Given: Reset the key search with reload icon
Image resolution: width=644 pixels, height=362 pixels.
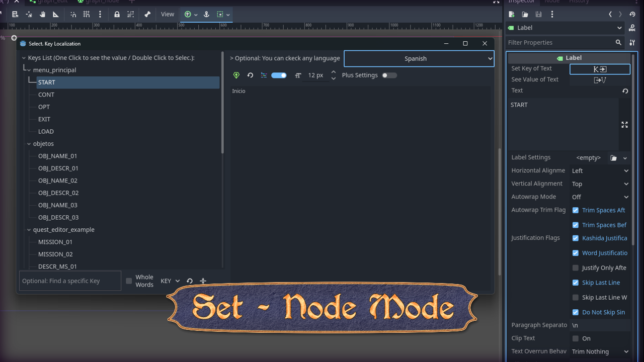Looking at the screenshot, I should (x=190, y=281).
